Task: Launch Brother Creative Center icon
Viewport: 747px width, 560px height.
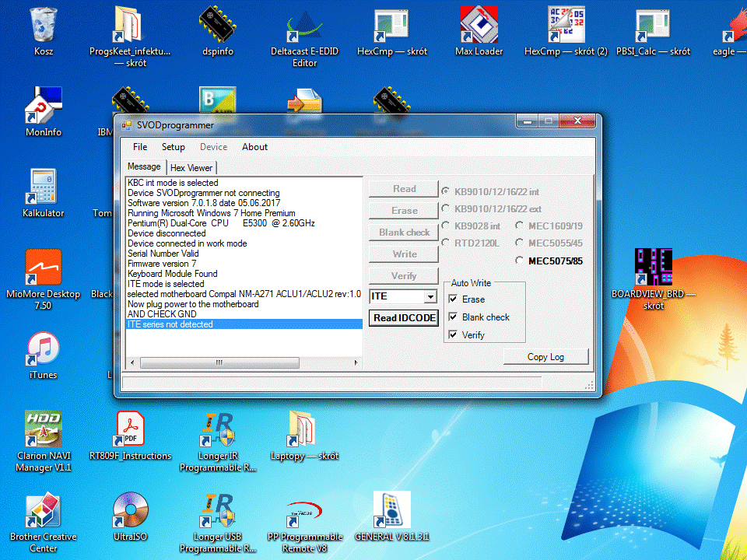Action: (44, 509)
